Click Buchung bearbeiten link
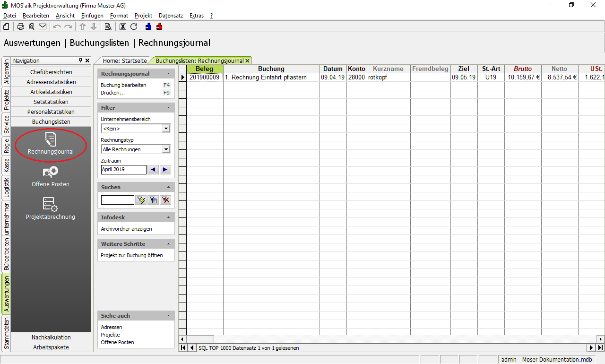Image resolution: width=605 pixels, height=364 pixels. tap(123, 85)
